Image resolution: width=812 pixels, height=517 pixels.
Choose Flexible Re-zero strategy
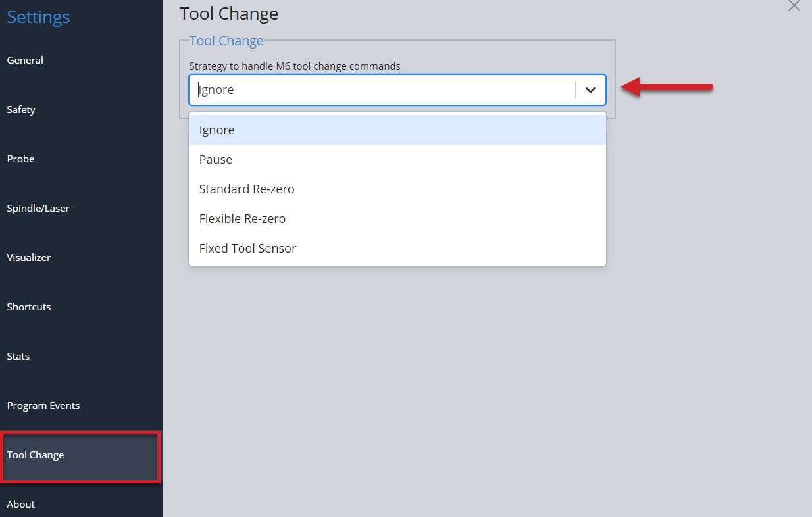point(397,219)
